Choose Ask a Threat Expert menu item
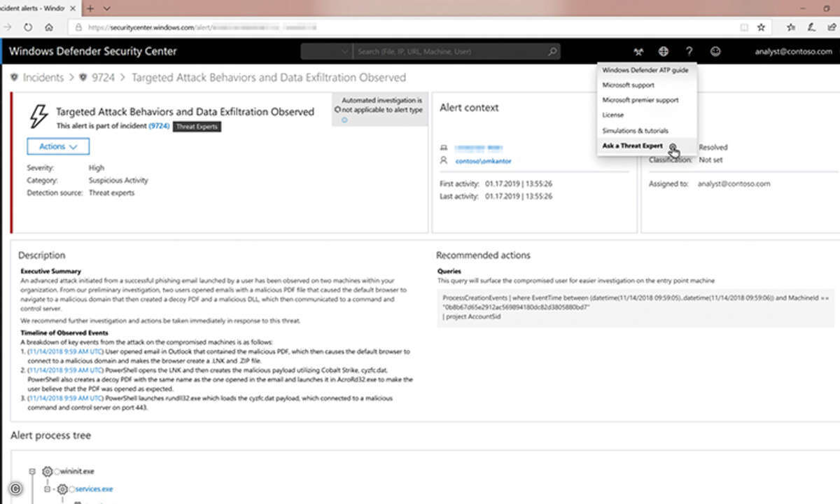This screenshot has width=840, height=504. [632, 146]
